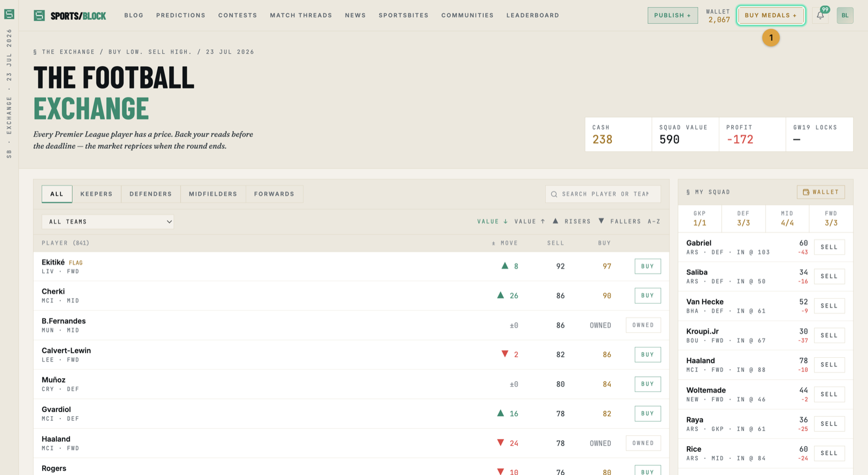Screen dimensions: 868x475
Task: Sort by Risers
Action: pos(572,221)
